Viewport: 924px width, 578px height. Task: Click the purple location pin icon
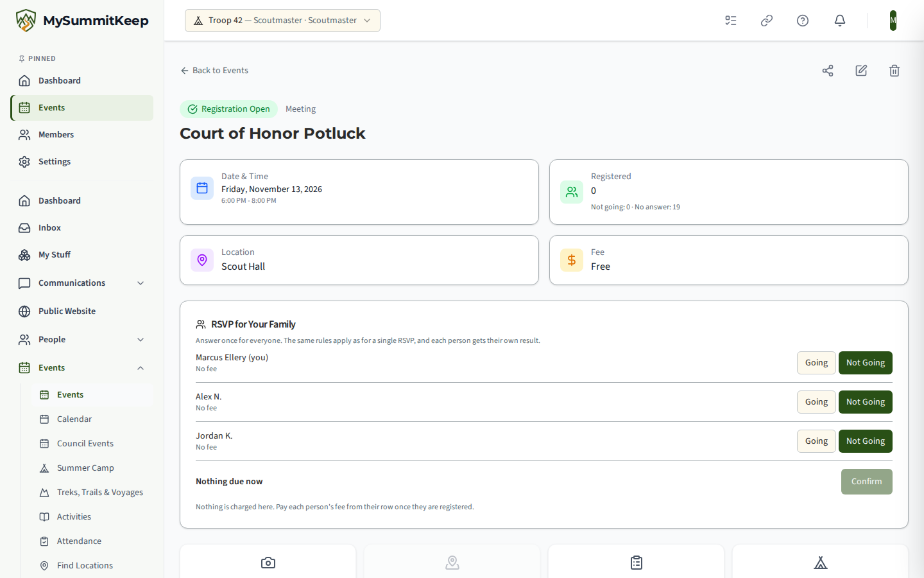(x=202, y=260)
